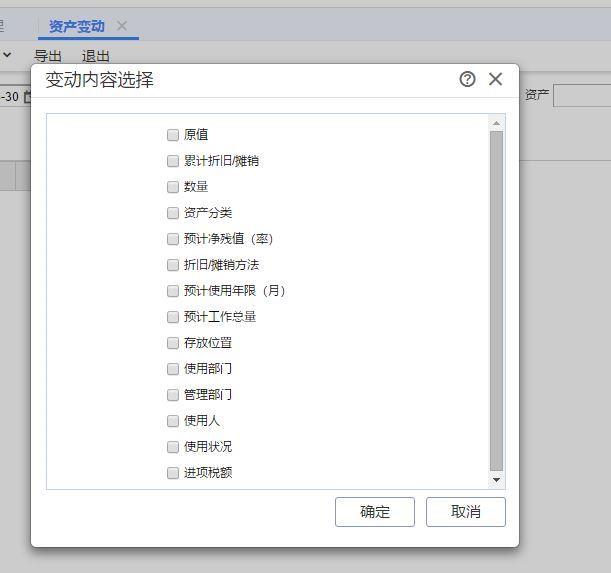Enable the 数量 checkbox
The image size is (611, 573).
click(x=173, y=187)
